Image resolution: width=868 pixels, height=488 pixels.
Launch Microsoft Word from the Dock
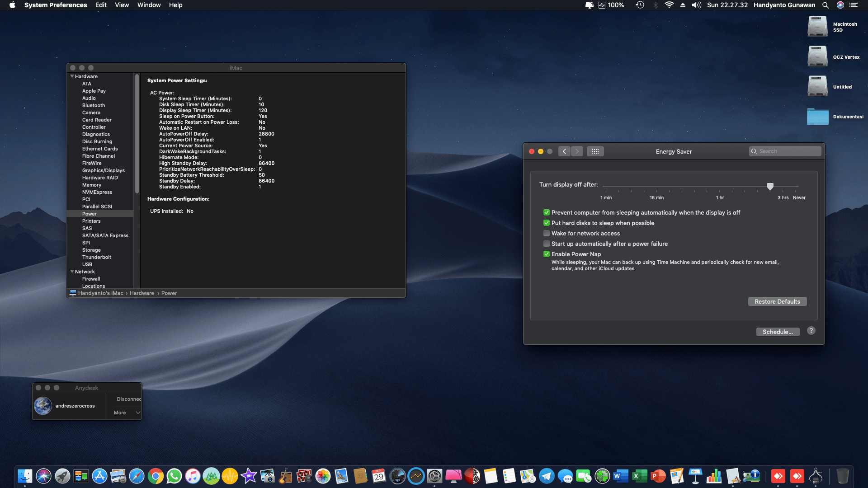[620, 476]
